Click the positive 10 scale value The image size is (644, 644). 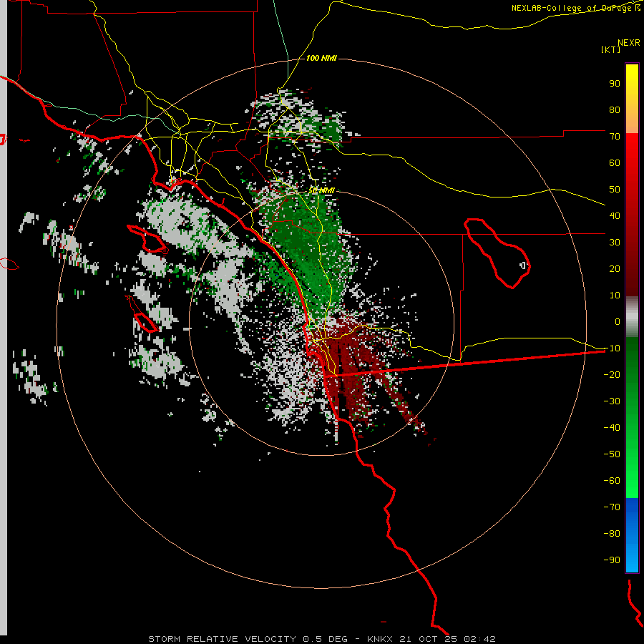pyautogui.click(x=615, y=296)
